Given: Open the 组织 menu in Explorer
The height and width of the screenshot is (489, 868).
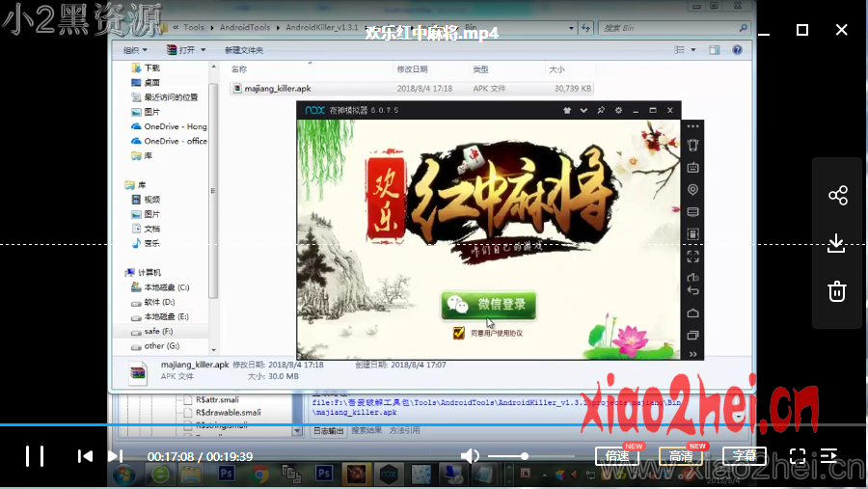Looking at the screenshot, I should [x=135, y=50].
